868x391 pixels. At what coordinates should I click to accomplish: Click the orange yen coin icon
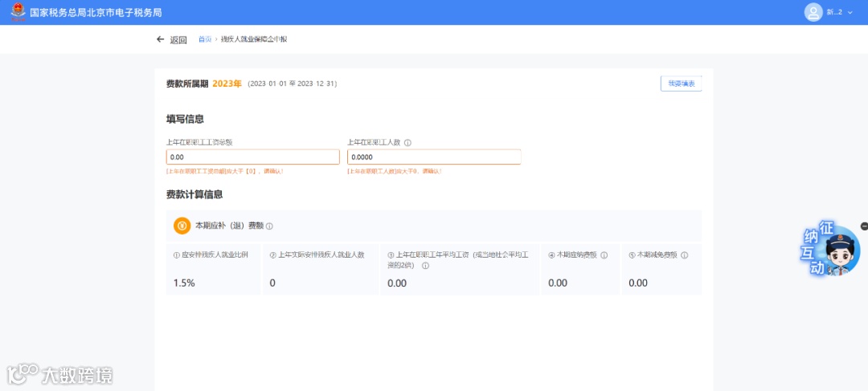click(x=182, y=226)
